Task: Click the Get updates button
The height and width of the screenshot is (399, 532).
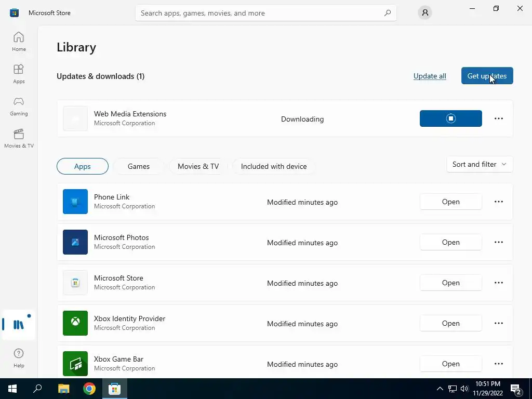Action: coord(487,76)
